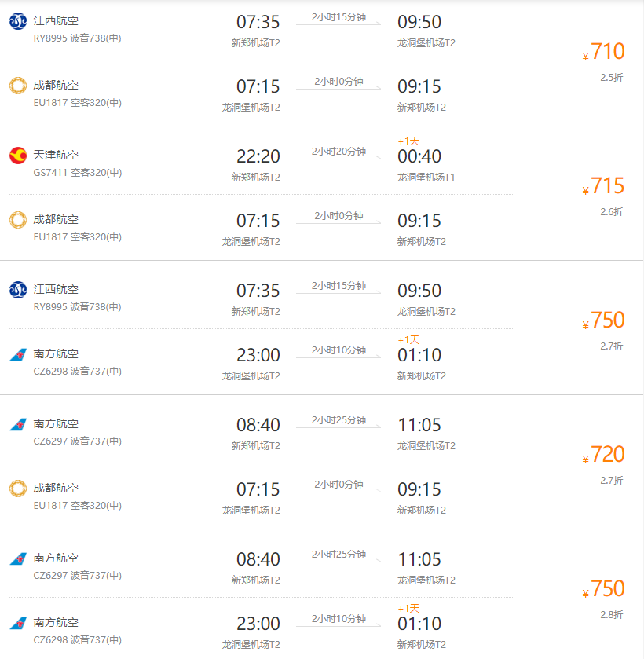Image resolution: width=644 pixels, height=659 pixels.
Task: Click Chengdu Airlines logo in the ¥715 itinerary
Action: click(x=18, y=220)
